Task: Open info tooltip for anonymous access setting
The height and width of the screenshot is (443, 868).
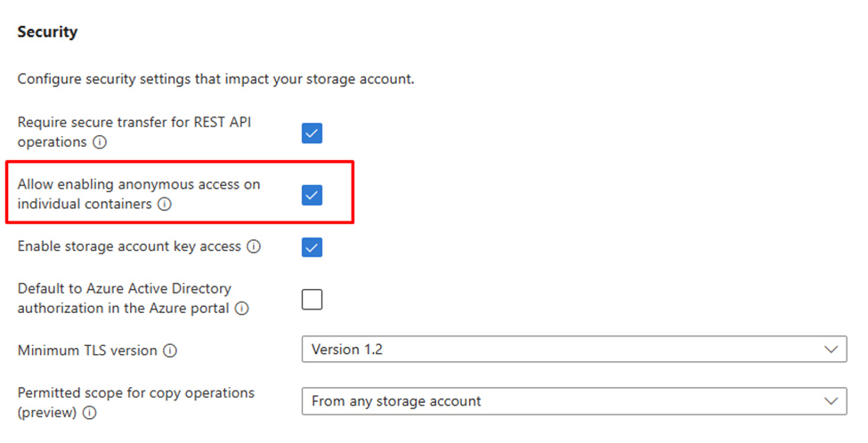Action: [x=165, y=205]
